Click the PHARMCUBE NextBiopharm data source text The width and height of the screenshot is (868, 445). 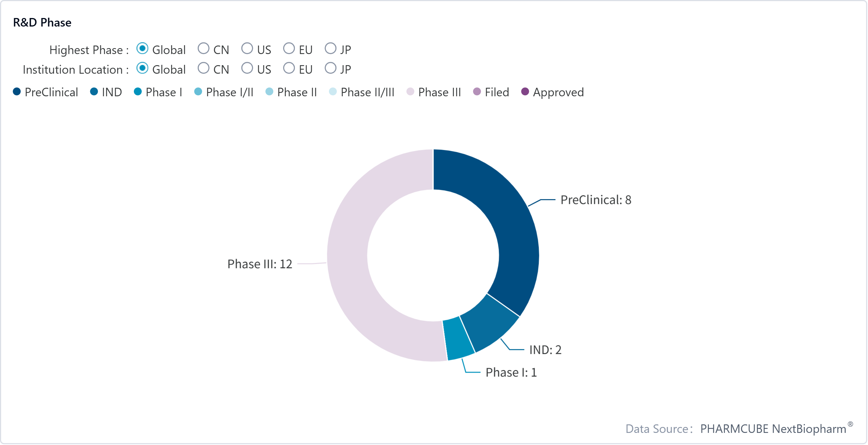click(x=773, y=429)
